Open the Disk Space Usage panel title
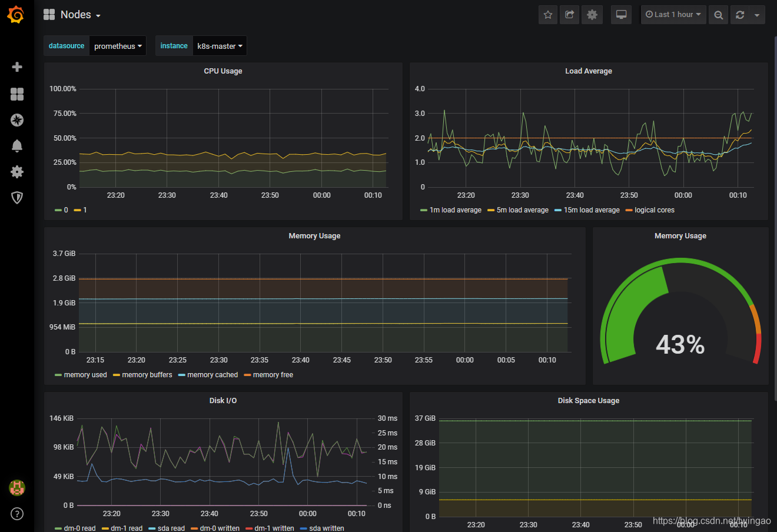 click(x=589, y=401)
